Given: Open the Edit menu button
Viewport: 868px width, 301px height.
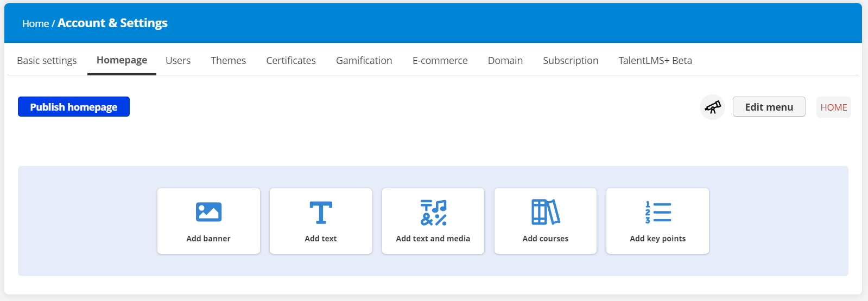Looking at the screenshot, I should (769, 107).
